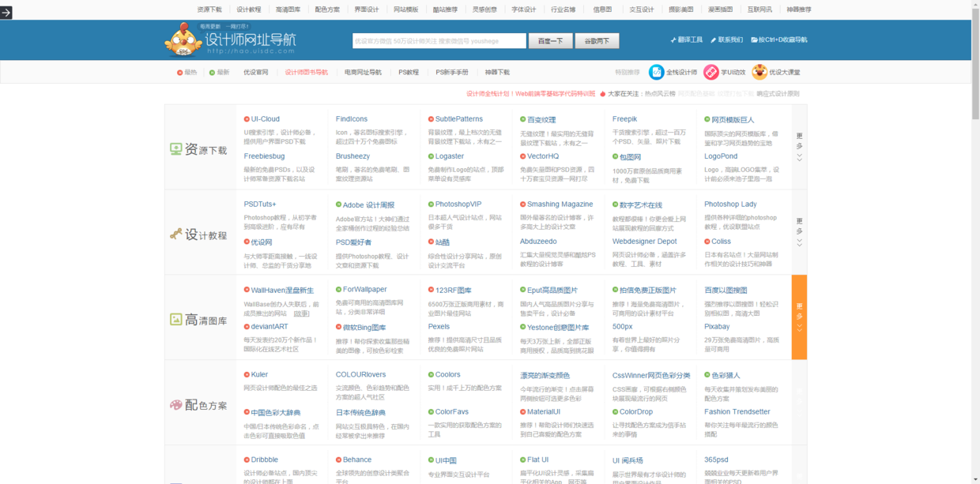Click the 高清图库 category picture icon
The width and height of the screenshot is (980, 484).
coord(176,320)
